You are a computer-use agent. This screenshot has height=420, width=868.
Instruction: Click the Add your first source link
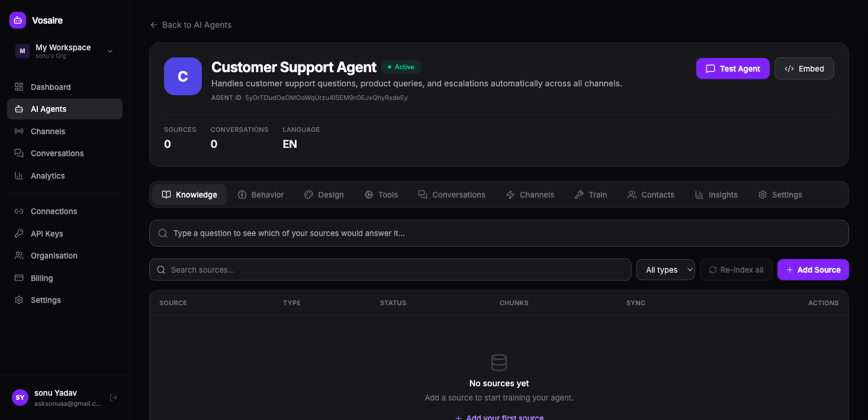coord(499,416)
